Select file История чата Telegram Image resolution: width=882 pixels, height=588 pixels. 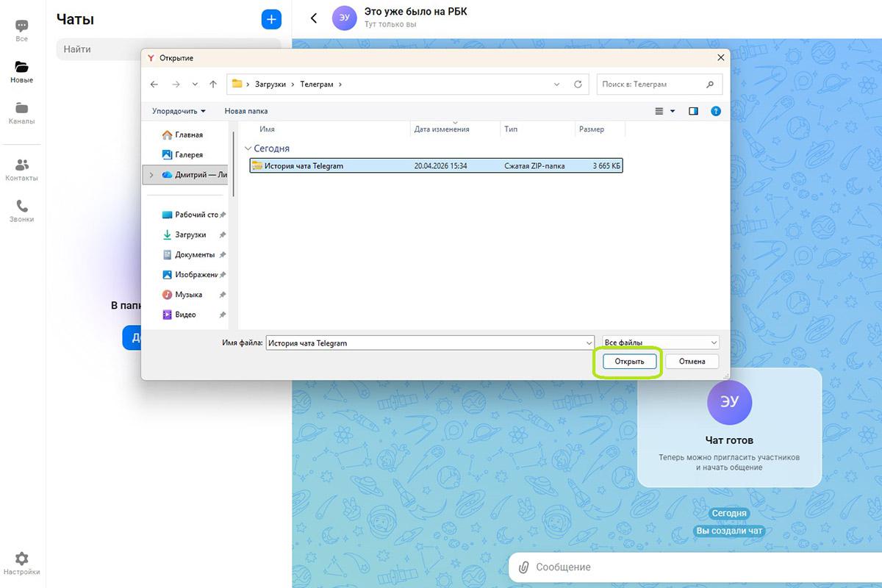pyautogui.click(x=436, y=165)
